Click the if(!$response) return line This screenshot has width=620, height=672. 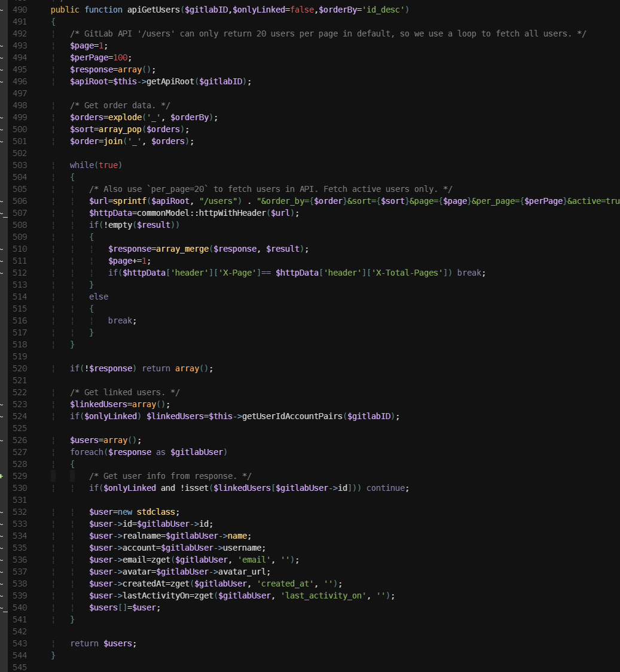pyautogui.click(x=141, y=368)
